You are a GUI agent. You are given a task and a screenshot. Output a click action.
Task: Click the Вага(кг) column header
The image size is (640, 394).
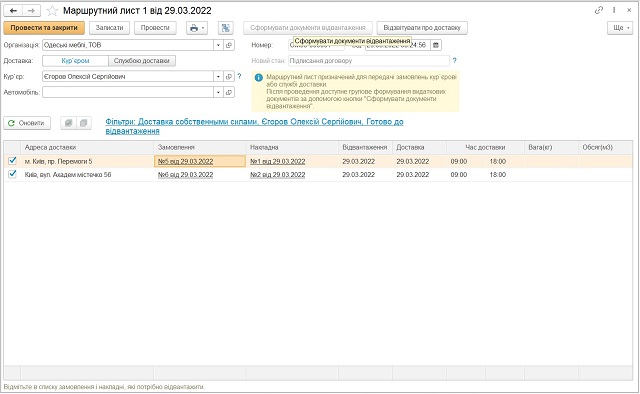tap(551, 147)
